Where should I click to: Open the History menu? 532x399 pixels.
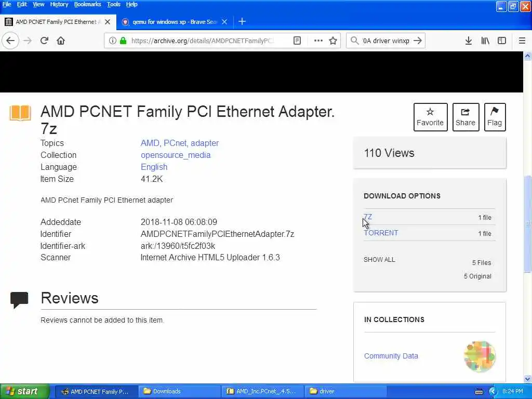pos(59,4)
